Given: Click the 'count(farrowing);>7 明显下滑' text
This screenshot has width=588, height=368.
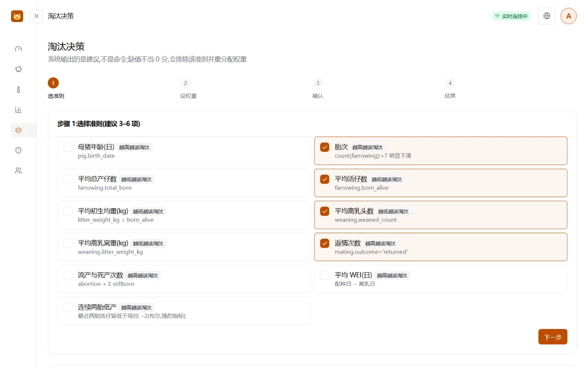Looking at the screenshot, I should pos(373,156).
